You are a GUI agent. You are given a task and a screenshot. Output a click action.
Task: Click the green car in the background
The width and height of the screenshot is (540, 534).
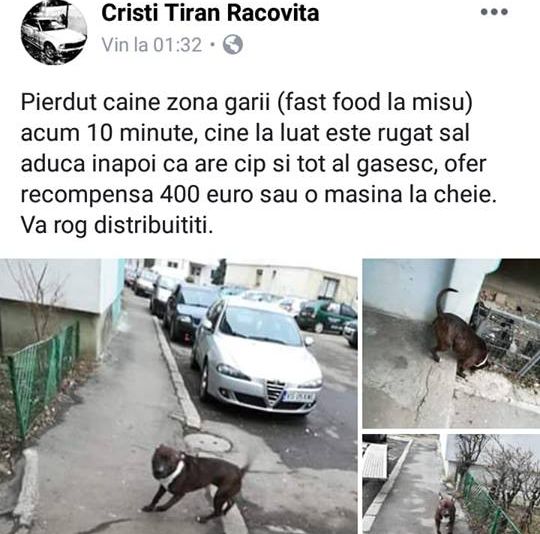click(x=326, y=316)
